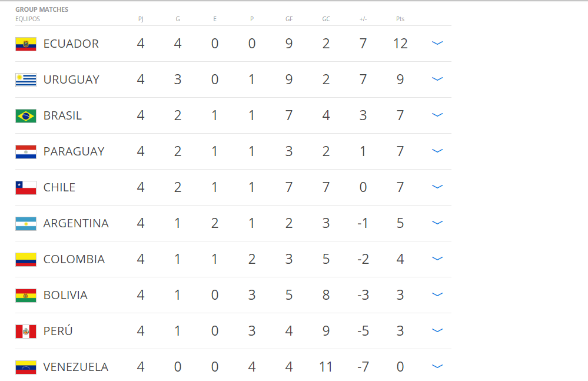Click the GF column header

pyautogui.click(x=289, y=19)
